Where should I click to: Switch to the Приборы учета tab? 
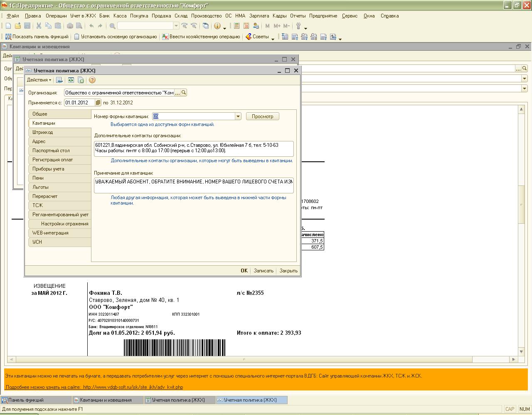60,169
